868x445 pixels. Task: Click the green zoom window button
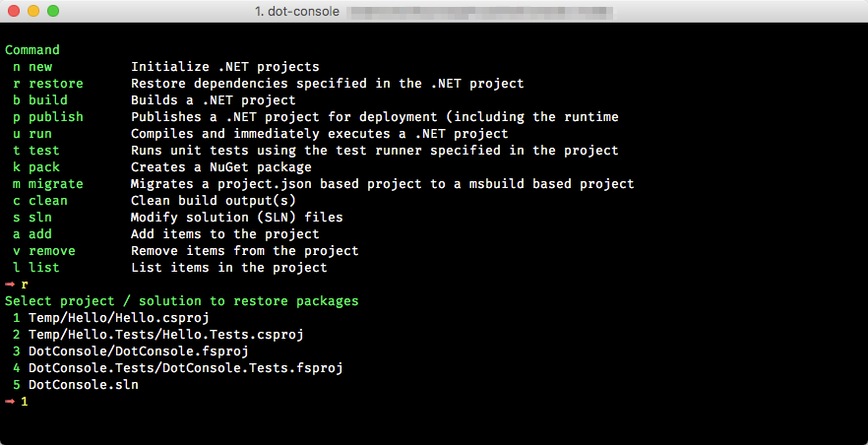[53, 11]
